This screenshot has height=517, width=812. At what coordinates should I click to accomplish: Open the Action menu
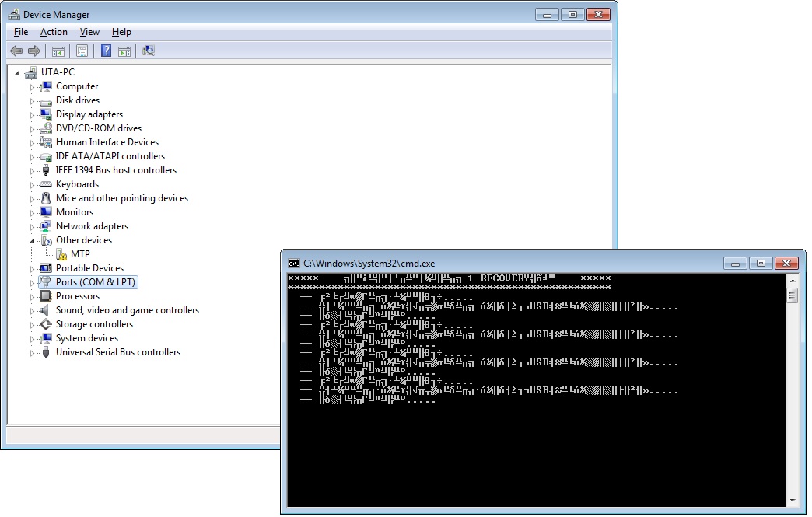pyautogui.click(x=54, y=32)
